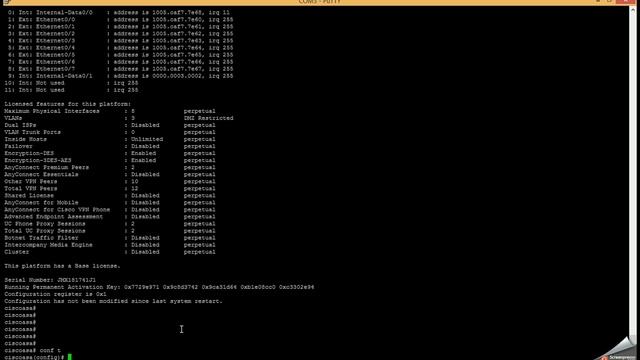The height and width of the screenshot is (360, 640).
Task: Click 'Total UC Proxy Sessions' feature label
Action: pyautogui.click(x=45, y=231)
